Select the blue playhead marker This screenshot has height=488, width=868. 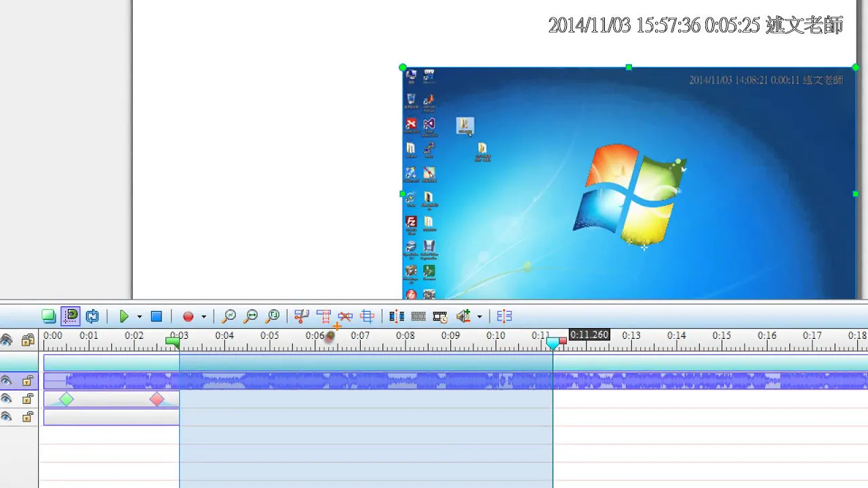point(553,343)
